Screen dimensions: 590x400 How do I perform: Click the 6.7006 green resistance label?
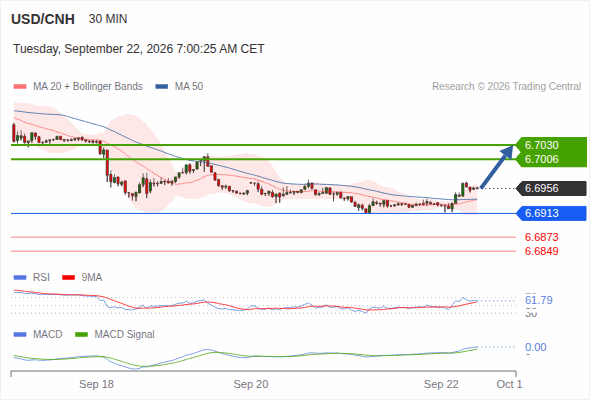541,159
